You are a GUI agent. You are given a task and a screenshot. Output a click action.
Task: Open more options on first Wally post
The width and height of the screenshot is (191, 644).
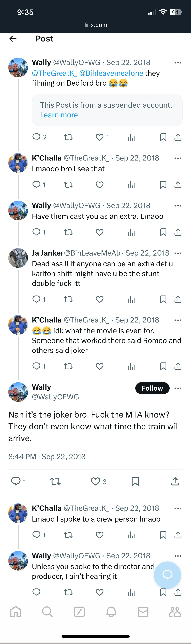point(178,63)
